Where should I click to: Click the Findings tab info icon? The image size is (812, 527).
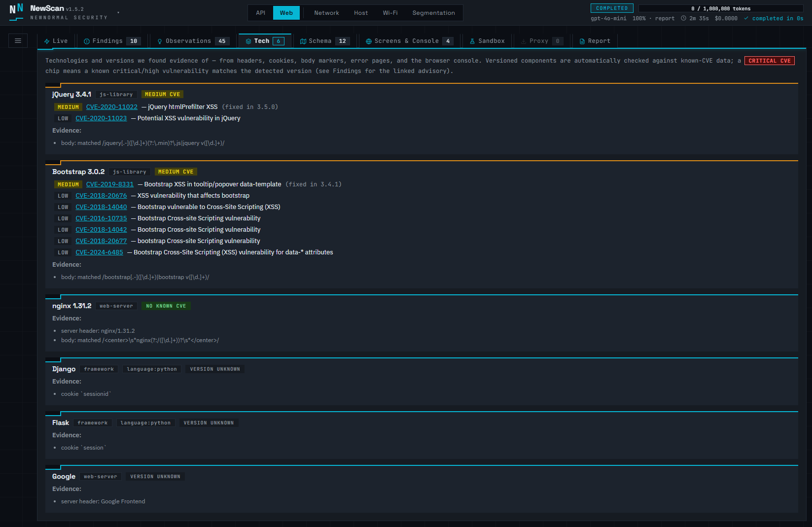[x=87, y=41]
